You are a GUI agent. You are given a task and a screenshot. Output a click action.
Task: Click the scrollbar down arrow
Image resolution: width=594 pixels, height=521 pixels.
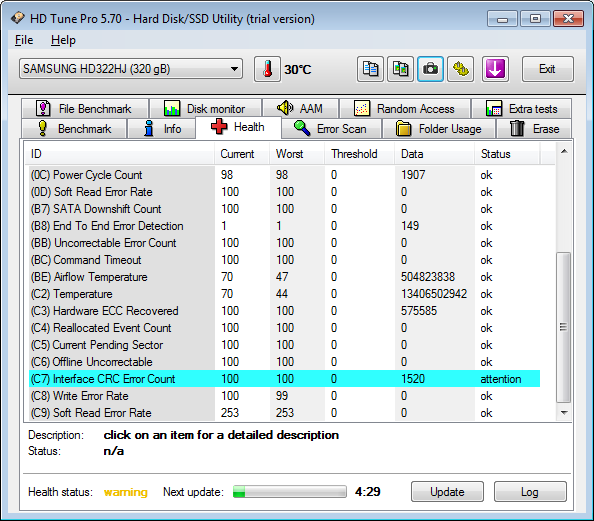click(564, 412)
